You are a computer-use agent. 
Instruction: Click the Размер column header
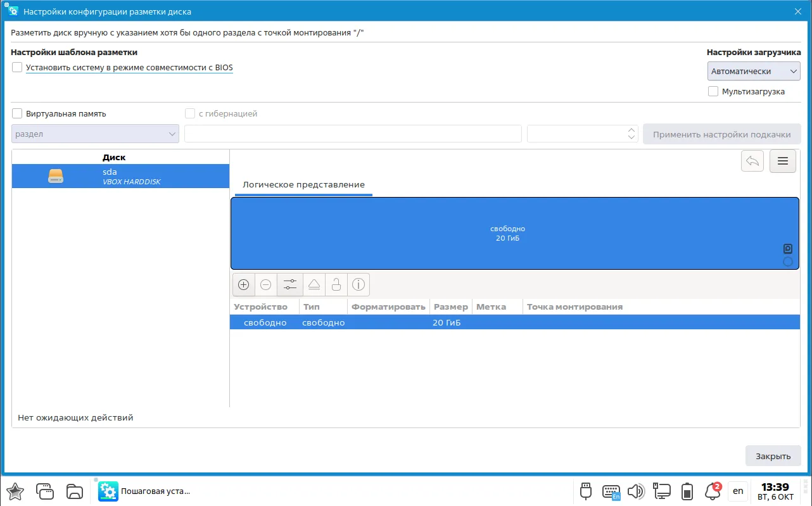(x=450, y=307)
